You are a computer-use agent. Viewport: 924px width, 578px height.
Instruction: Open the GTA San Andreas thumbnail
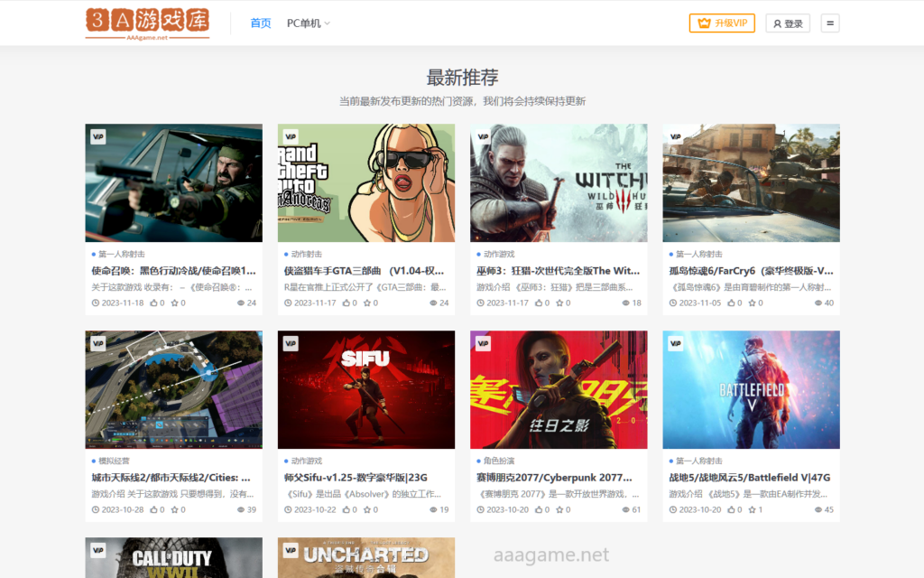pyautogui.click(x=366, y=182)
